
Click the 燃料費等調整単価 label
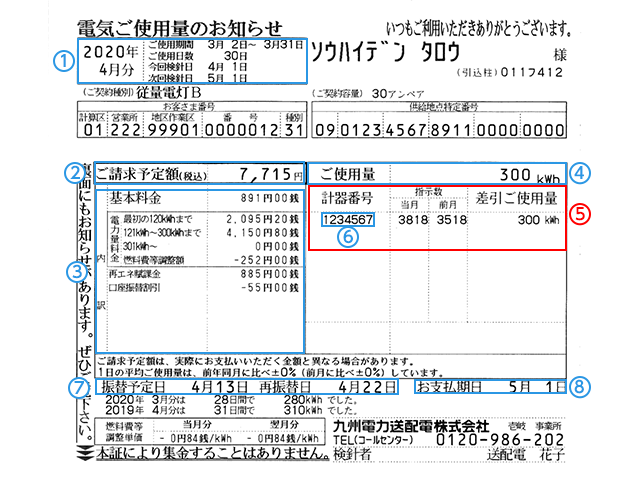click(x=124, y=432)
